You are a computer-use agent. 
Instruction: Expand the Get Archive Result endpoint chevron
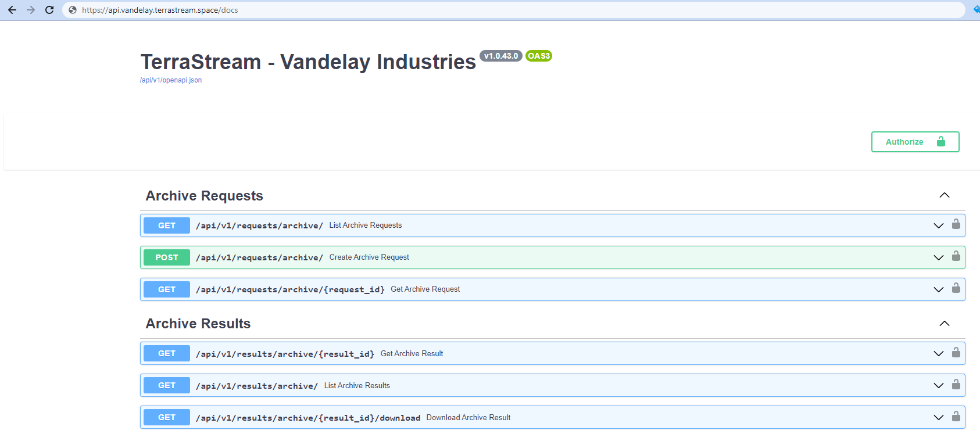(x=939, y=353)
